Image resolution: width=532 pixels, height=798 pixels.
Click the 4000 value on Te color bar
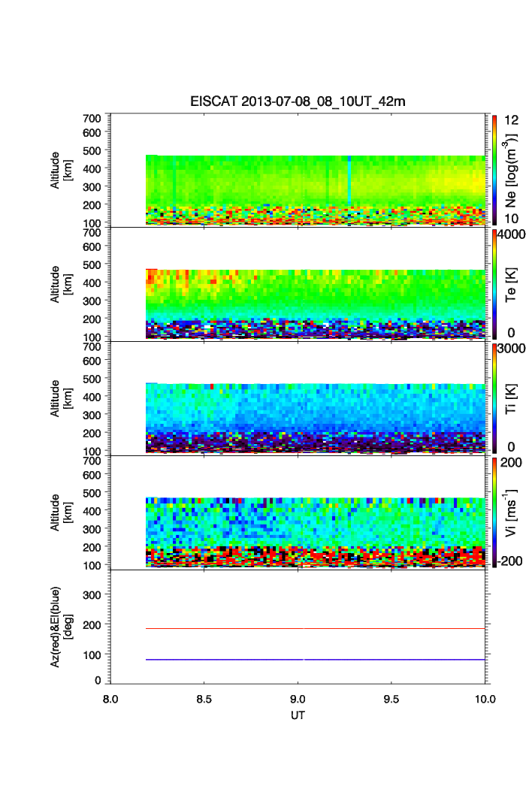(512, 234)
